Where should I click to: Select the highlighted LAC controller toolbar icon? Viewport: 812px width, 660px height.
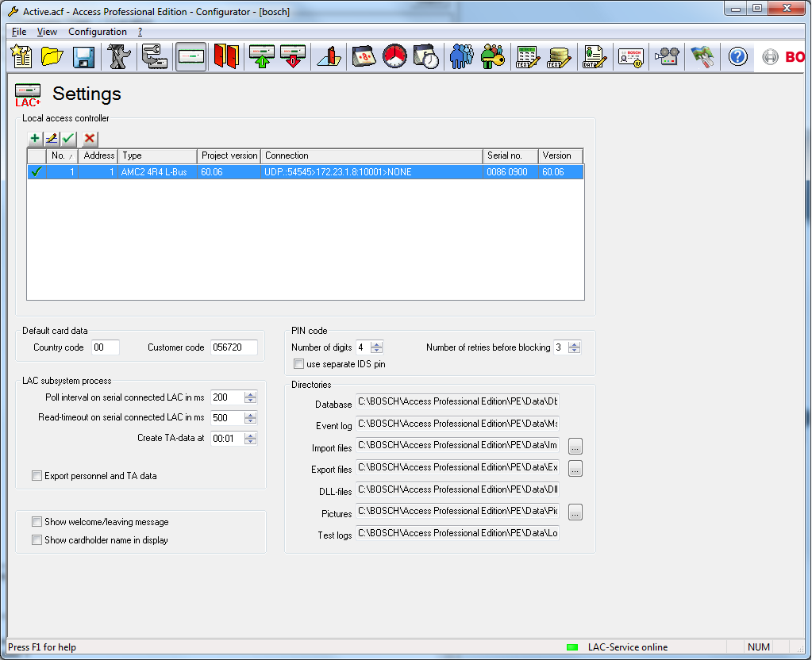coord(191,56)
